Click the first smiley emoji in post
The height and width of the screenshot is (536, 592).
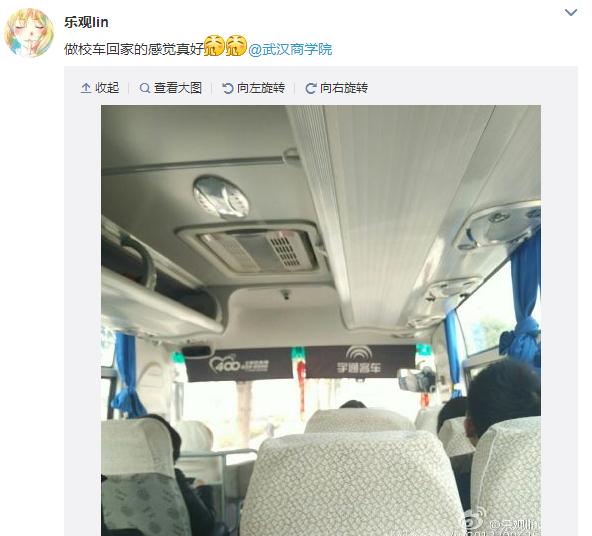point(214,45)
